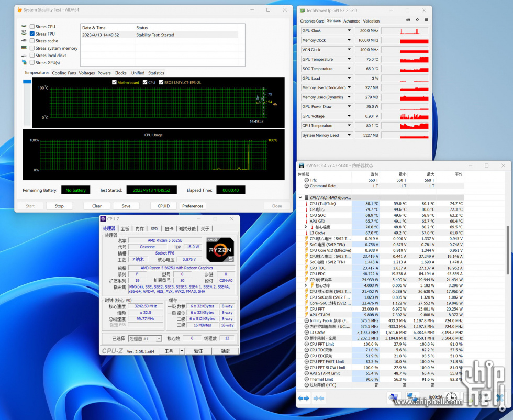Click the HWiNFO64 title bar icon
Viewport: 513px width, 420px height.
click(x=301, y=165)
